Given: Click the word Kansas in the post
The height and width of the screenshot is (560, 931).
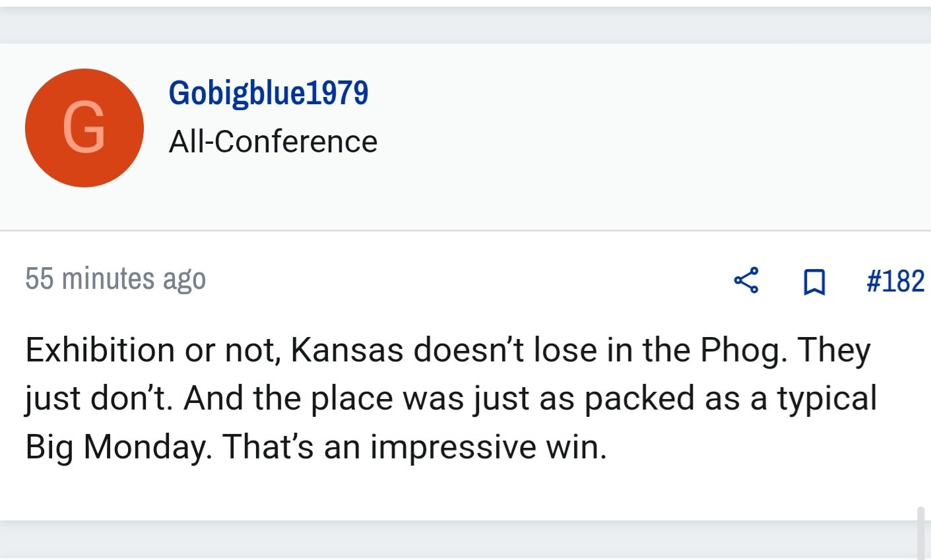Looking at the screenshot, I should pyautogui.click(x=347, y=350).
